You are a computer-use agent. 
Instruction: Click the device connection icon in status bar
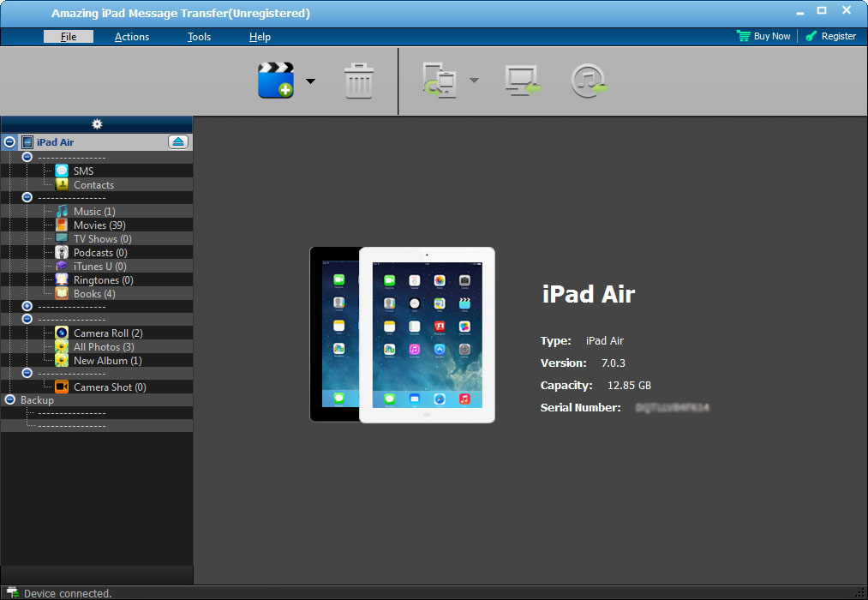tap(12, 593)
